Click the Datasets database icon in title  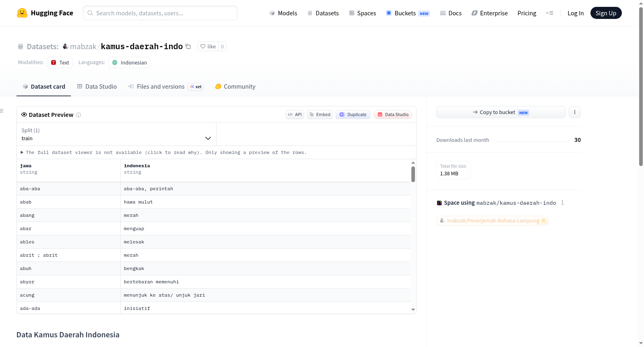[x=21, y=46]
